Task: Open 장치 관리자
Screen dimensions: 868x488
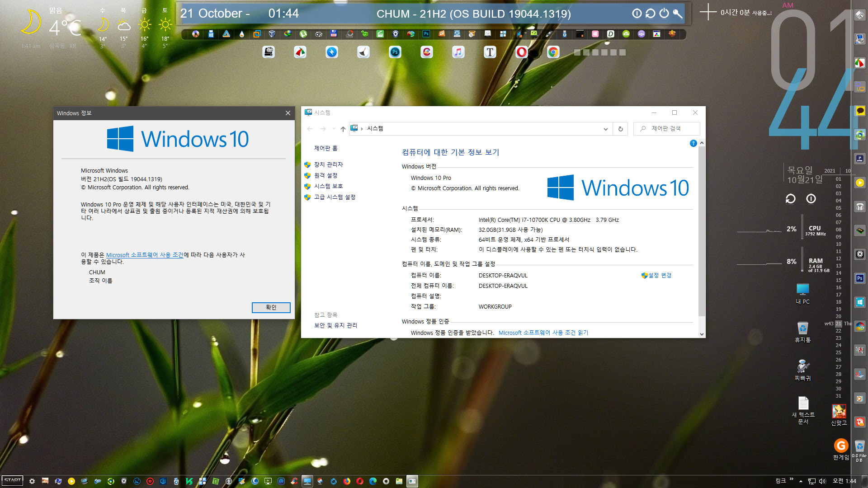Action: pyautogui.click(x=329, y=164)
